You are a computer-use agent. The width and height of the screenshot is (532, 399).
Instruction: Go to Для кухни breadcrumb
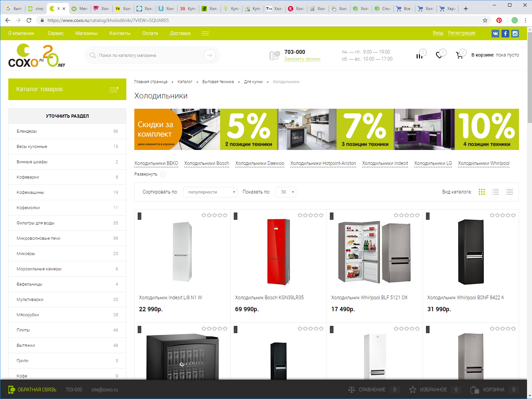253,82
